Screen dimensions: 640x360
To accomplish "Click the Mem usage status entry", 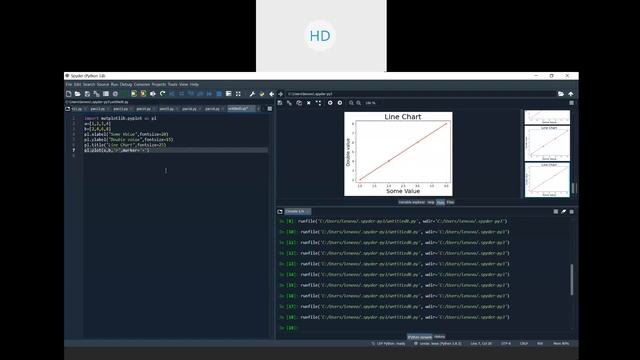I will pyautogui.click(x=561, y=344).
